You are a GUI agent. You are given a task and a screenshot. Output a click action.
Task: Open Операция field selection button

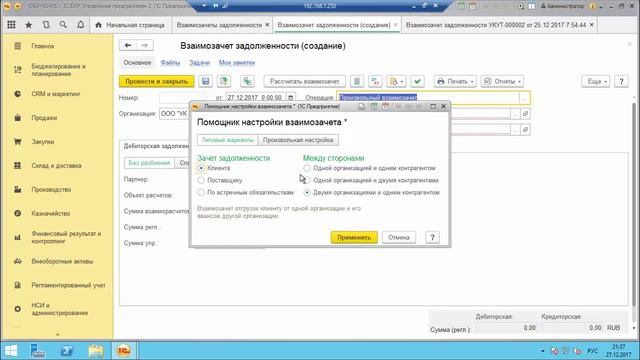[x=524, y=98]
